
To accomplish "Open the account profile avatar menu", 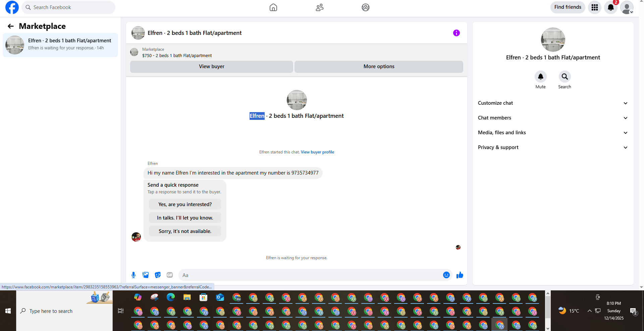I will 627,7.
